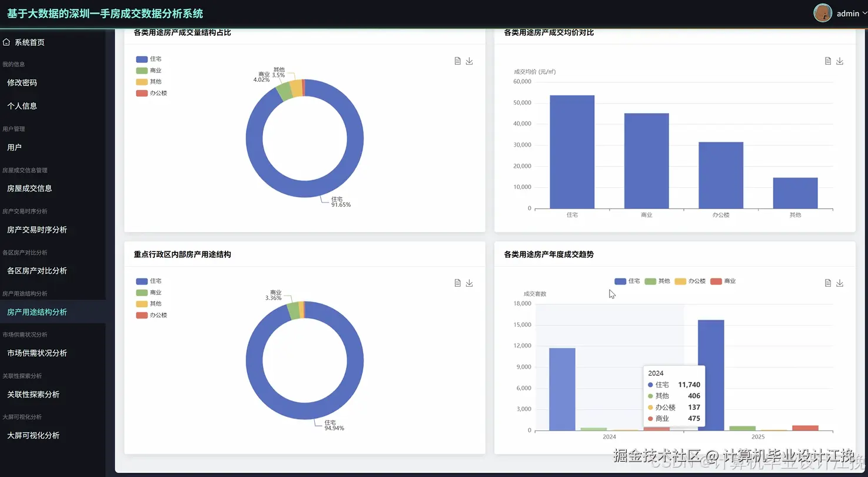Screen dimensions: 868x477
Task: Toggle 办公楼 legend in 年度成交趋势 chart
Action: coord(690,281)
